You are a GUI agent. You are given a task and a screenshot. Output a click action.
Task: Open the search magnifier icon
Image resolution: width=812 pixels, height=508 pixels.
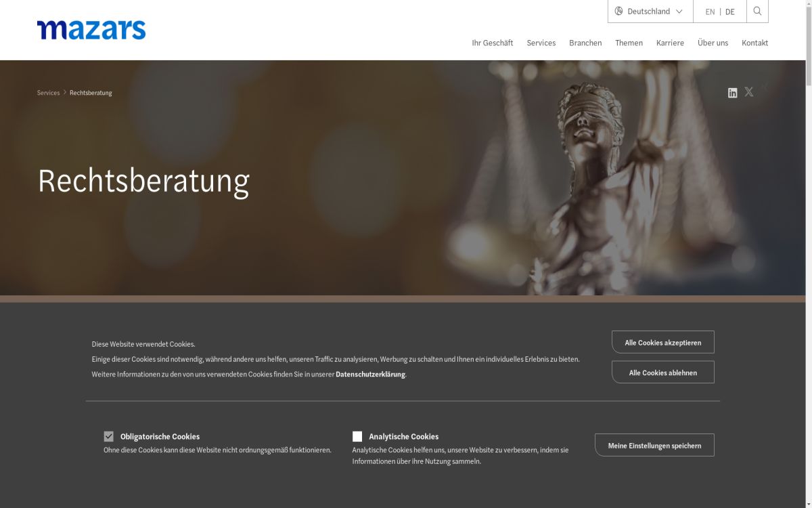point(757,12)
